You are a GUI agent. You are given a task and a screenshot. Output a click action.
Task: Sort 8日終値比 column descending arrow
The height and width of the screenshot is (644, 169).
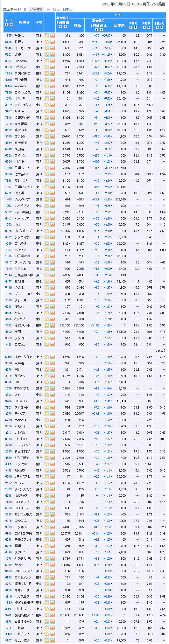(101, 29)
